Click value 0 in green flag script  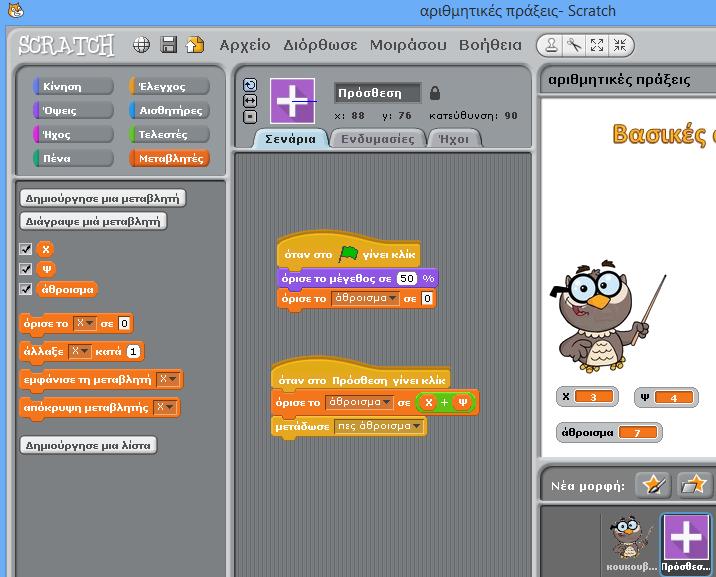(x=427, y=299)
